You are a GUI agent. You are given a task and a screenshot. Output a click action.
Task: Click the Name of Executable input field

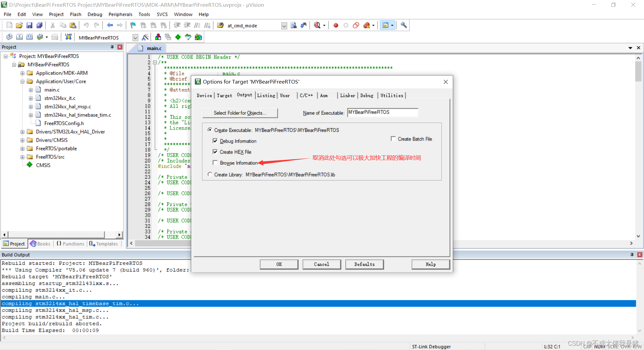click(383, 112)
